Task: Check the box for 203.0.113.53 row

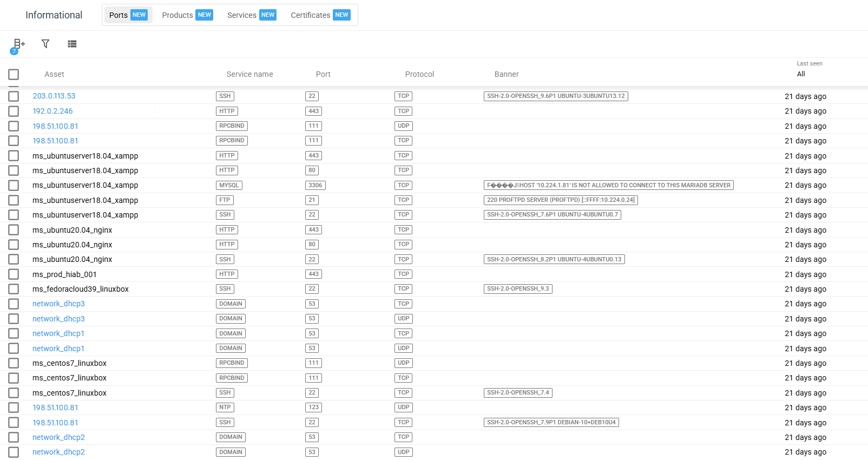Action: click(x=14, y=96)
